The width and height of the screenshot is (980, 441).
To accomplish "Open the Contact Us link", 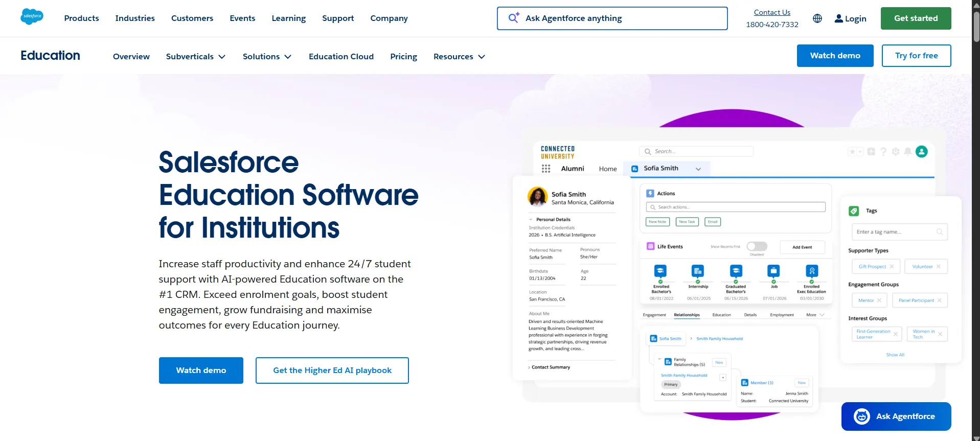I will tap(772, 12).
